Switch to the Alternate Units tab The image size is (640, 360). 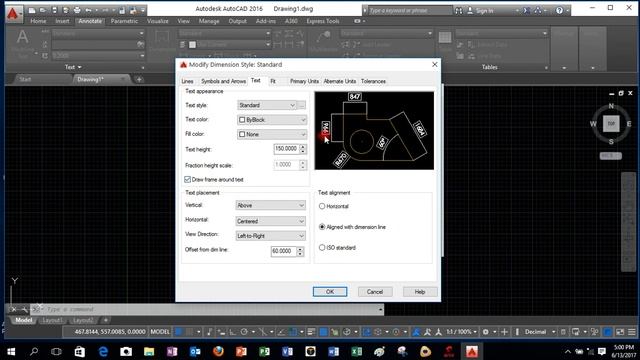click(340, 81)
